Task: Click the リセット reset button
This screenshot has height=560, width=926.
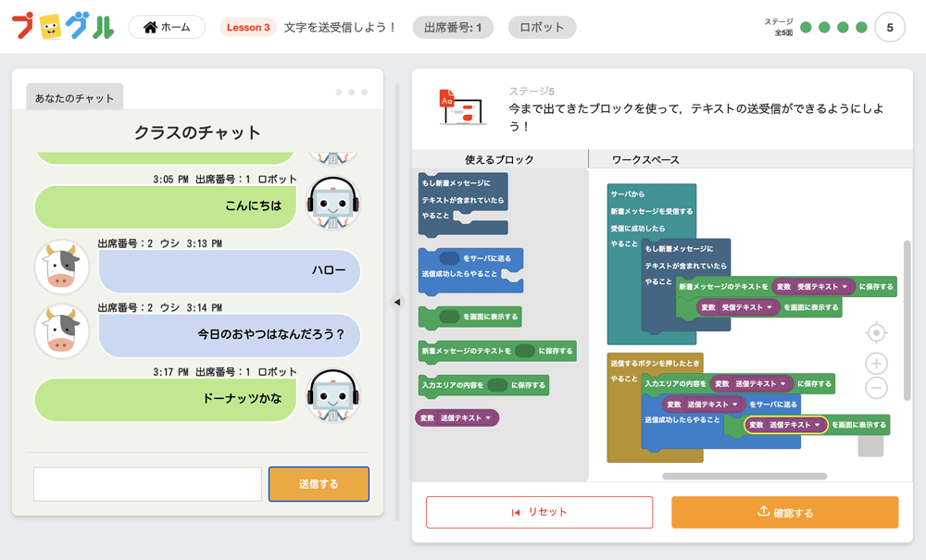Action: tap(539, 512)
